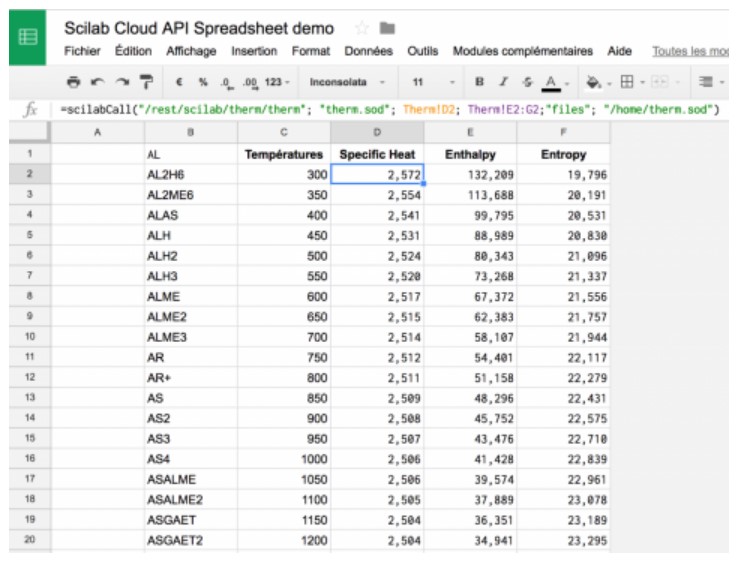The height and width of the screenshot is (565, 746).
Task: Open Google Sheets home icon
Action: point(27,37)
